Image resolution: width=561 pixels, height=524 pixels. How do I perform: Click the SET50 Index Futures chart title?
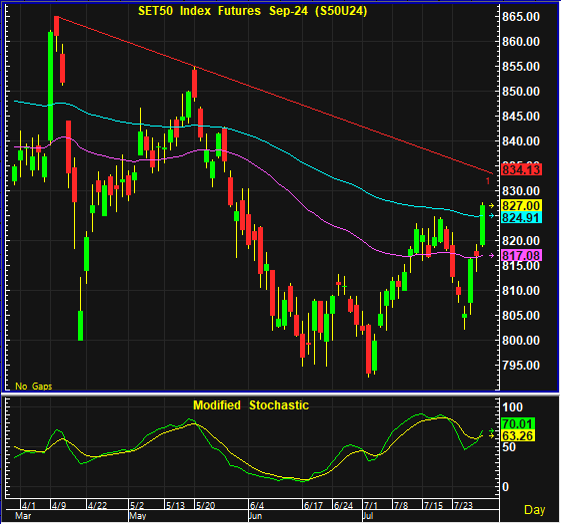pyautogui.click(x=253, y=11)
